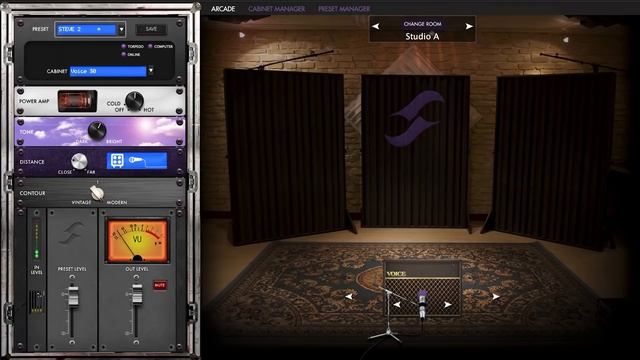Switch to the Arcade tab
Viewport: 640px width, 360px height.
pos(223,9)
